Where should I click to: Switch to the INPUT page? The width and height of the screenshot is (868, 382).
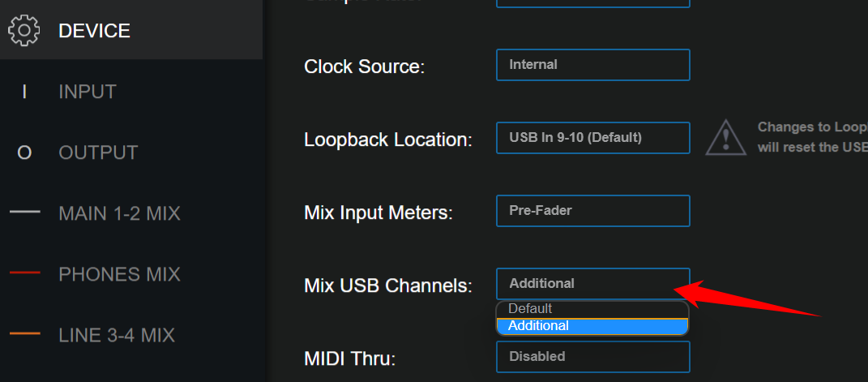click(88, 92)
